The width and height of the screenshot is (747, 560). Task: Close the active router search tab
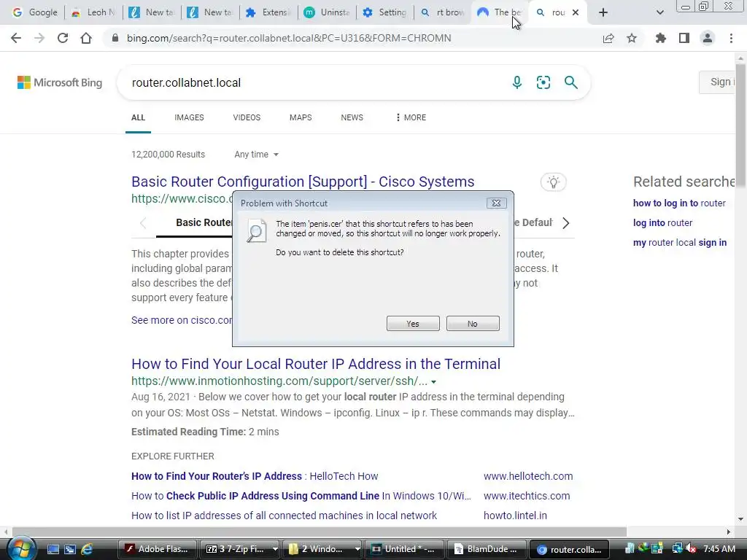pos(576,12)
